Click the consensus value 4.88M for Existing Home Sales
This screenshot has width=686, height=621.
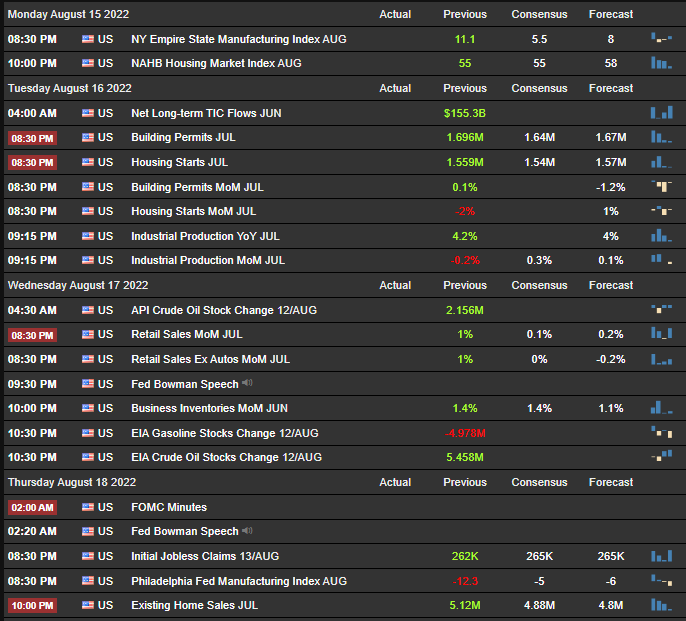[539, 605]
